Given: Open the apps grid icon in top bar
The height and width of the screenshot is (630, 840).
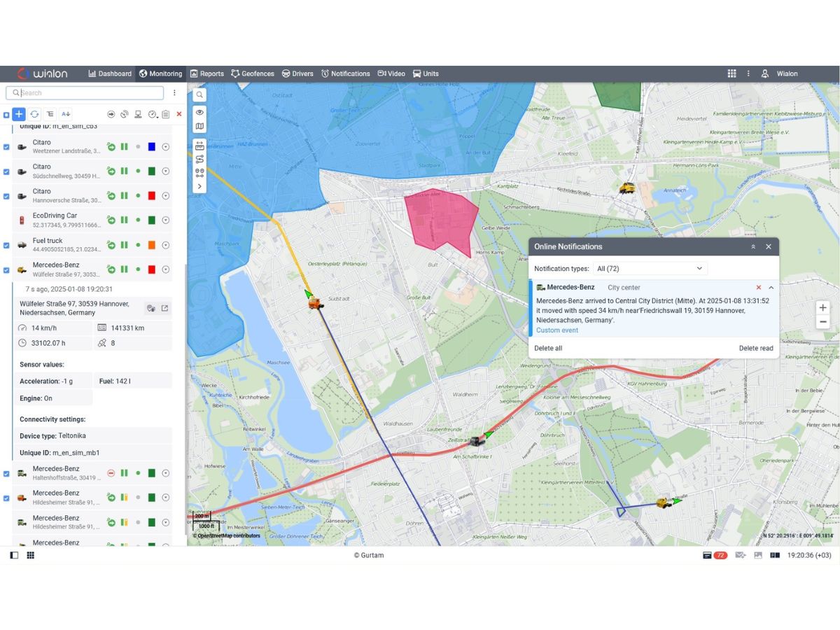Looking at the screenshot, I should 731,73.
